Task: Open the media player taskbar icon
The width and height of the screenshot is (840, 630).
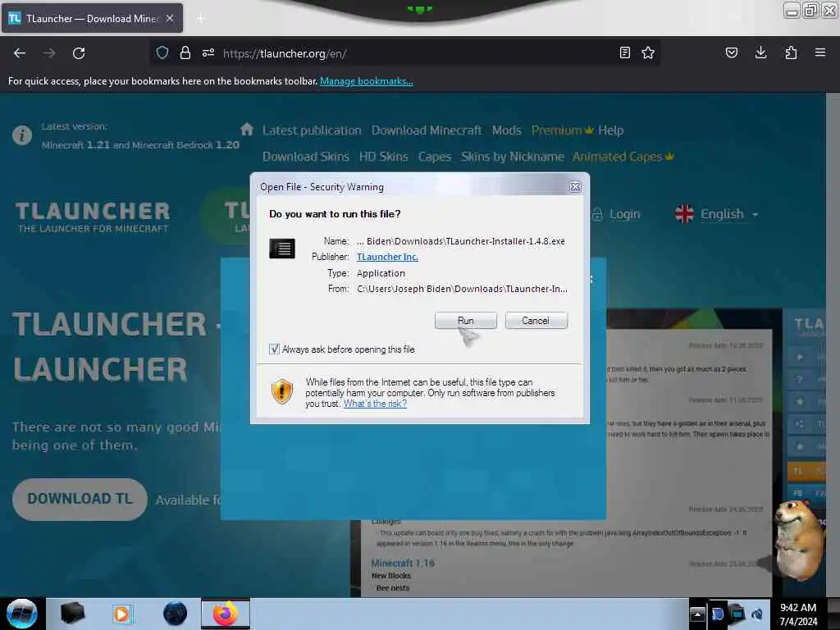Action: [x=122, y=614]
